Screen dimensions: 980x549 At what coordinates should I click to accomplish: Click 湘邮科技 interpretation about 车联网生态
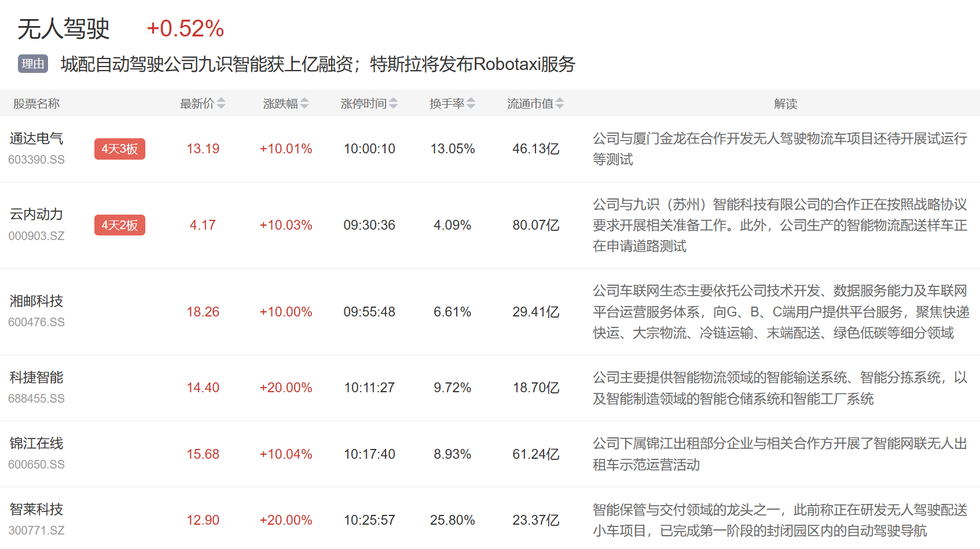(x=781, y=312)
